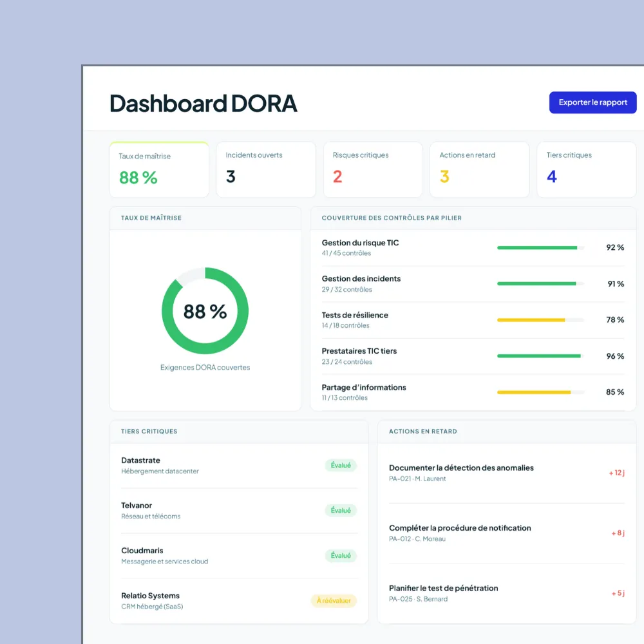This screenshot has width=644, height=644.
Task: Click the PA-021 · M. Laurent reference
Action: coord(417,478)
